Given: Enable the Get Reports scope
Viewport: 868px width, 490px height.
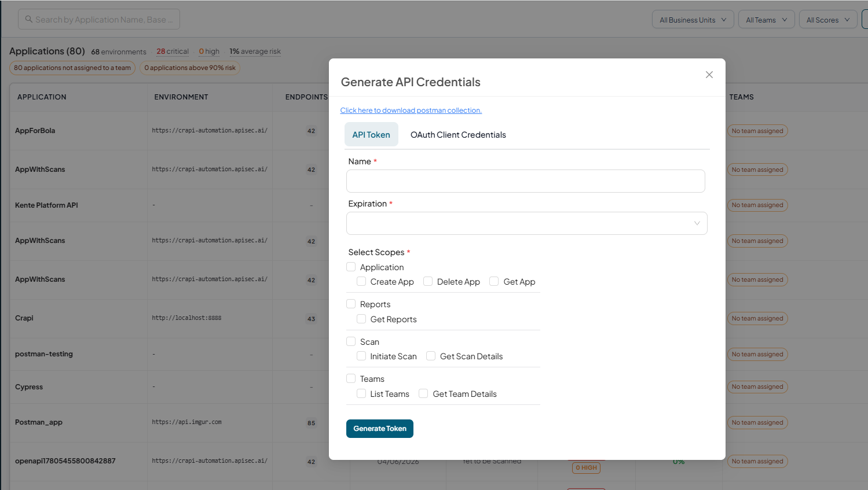Looking at the screenshot, I should click(361, 319).
